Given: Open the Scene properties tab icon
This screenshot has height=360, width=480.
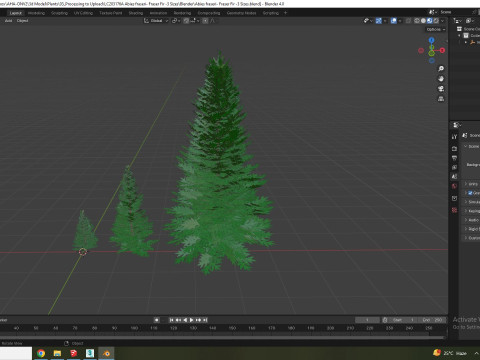Looking at the screenshot, I should pyautogui.click(x=454, y=177).
